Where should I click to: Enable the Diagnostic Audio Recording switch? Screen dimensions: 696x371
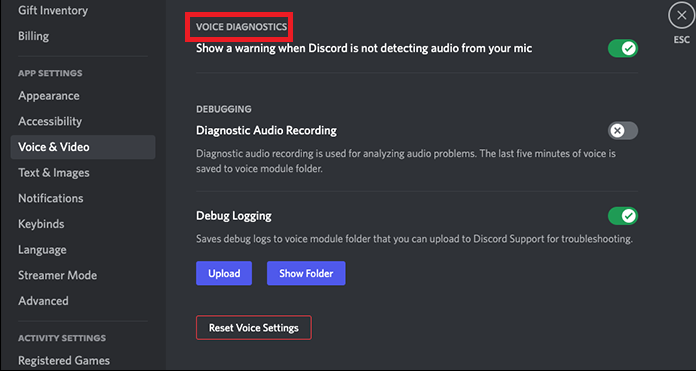(623, 131)
